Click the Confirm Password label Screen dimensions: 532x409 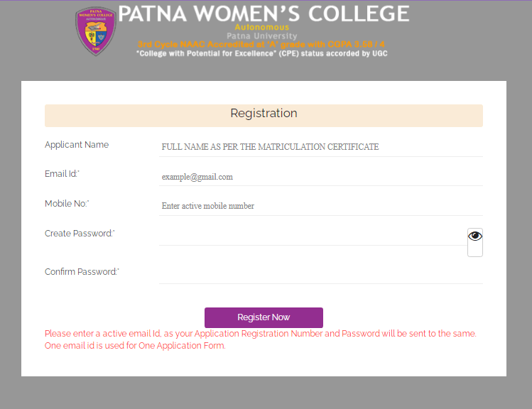coord(82,272)
